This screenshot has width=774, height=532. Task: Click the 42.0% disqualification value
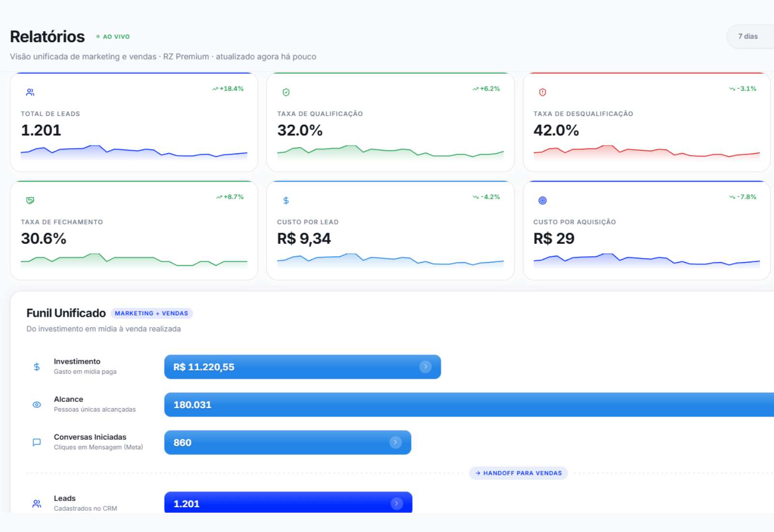point(556,130)
